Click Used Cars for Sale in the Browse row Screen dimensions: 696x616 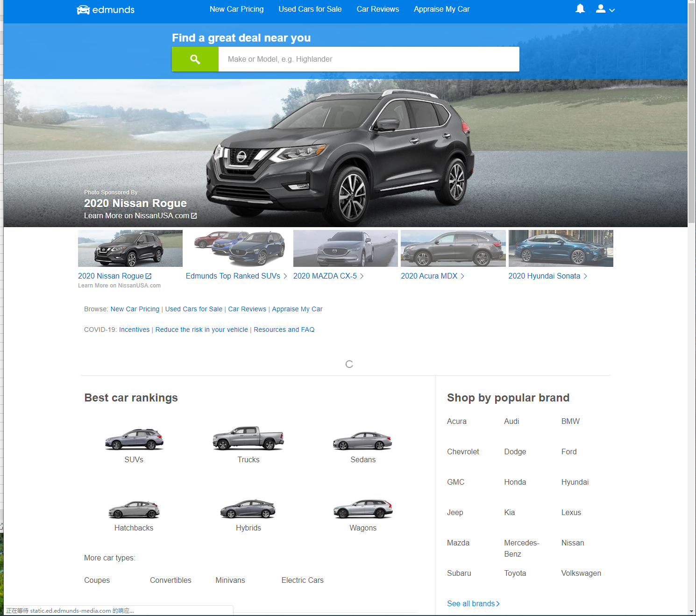coord(194,309)
